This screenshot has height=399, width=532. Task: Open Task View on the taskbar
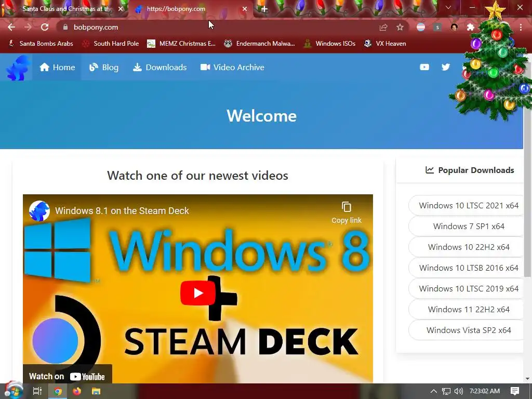(x=37, y=391)
